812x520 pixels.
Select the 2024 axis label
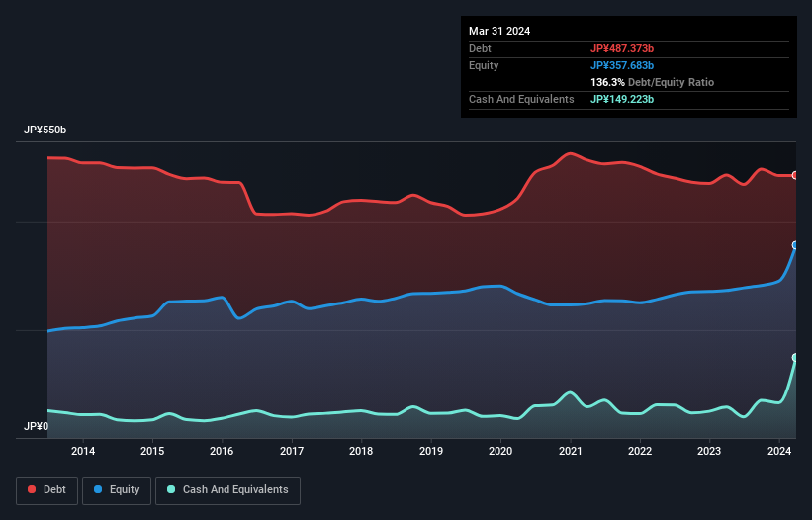tap(779, 451)
